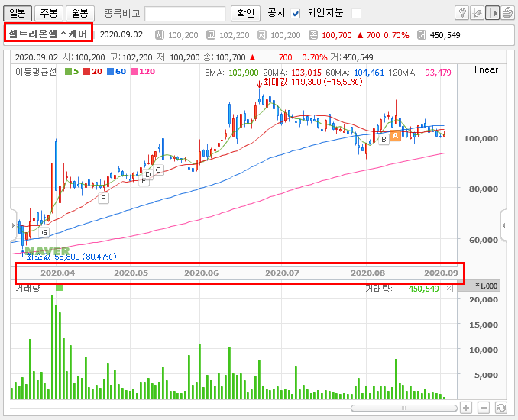Switch to 주봉 weekly candle view
The image size is (518, 420).
click(49, 13)
